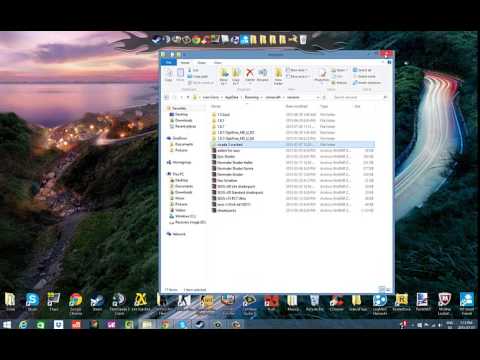Select This PC in the navigation pane

(176, 174)
